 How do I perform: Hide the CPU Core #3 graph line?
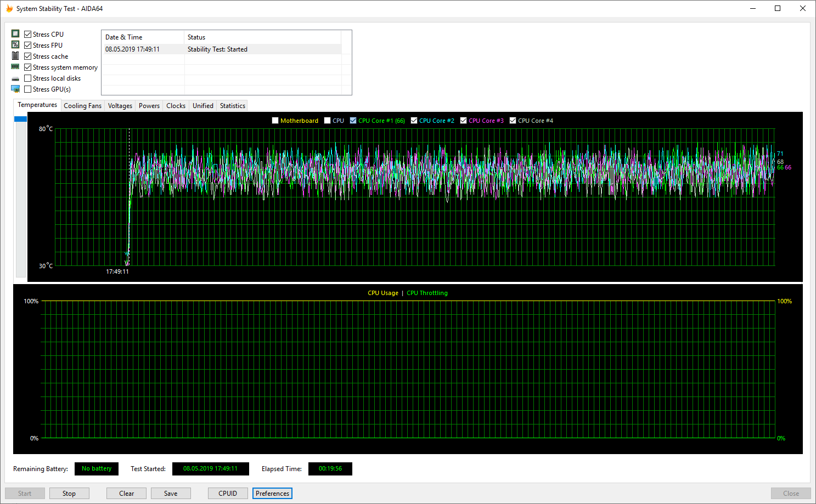point(463,121)
